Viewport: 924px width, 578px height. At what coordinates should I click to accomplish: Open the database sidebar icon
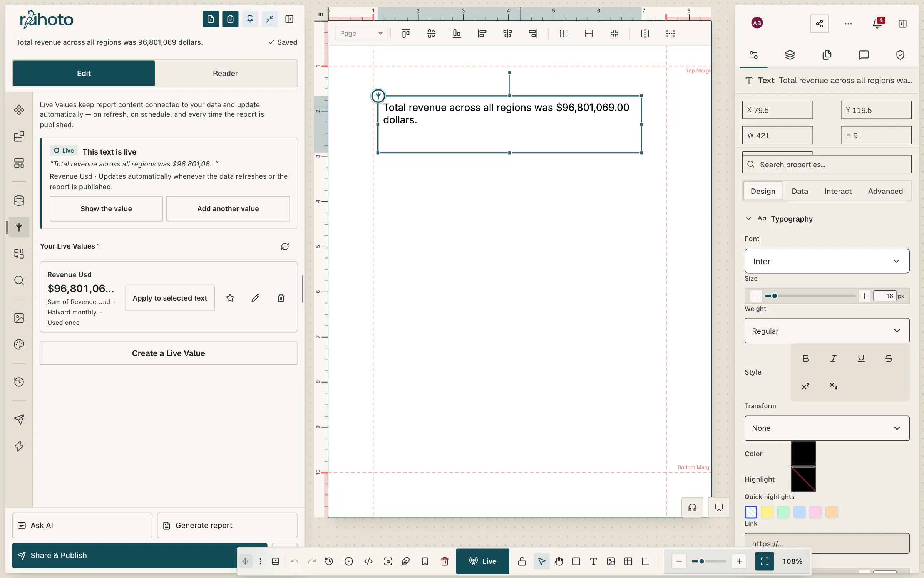(19, 200)
